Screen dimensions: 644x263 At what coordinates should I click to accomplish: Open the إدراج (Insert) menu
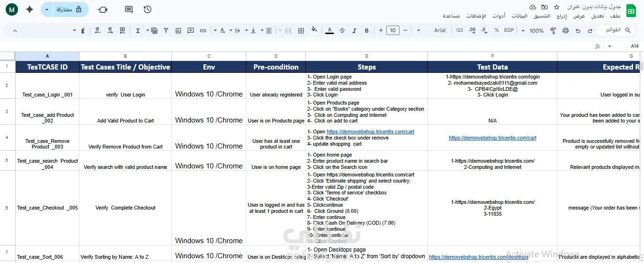[562, 16]
